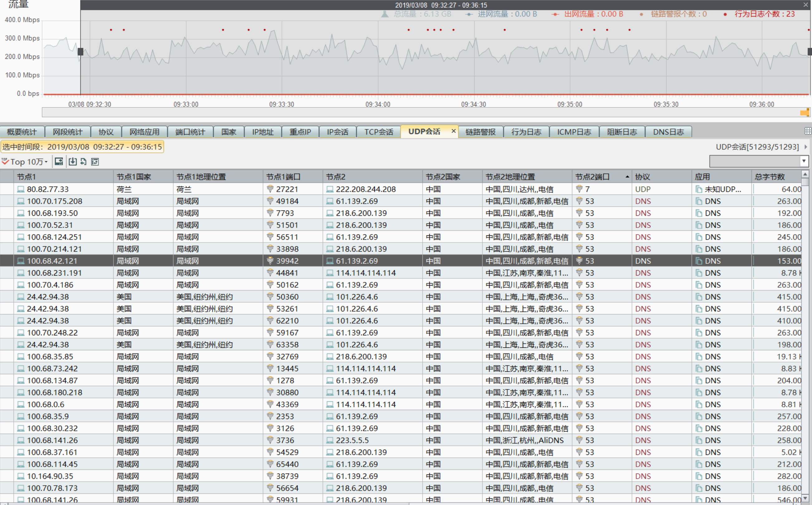Open the ICMP日志 tab
Screen dimensions: 812x505
(574, 132)
